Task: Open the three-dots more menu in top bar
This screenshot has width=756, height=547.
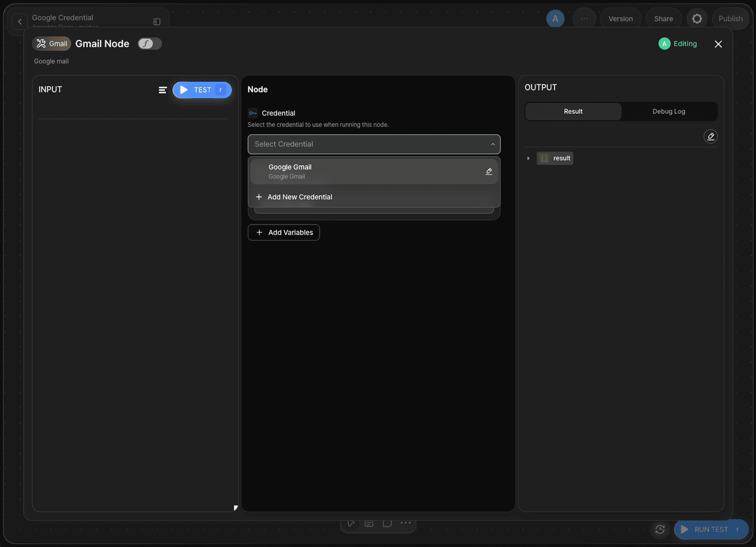Action: (x=584, y=19)
